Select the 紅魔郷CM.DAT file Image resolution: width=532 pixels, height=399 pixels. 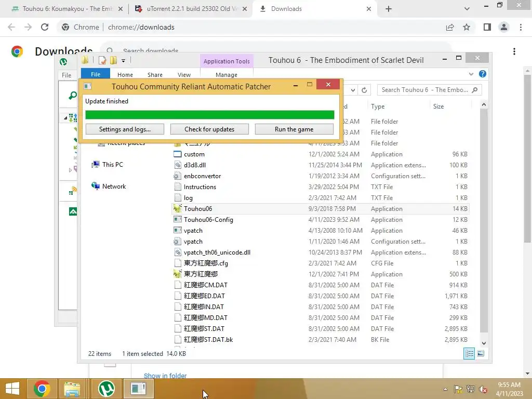click(205, 285)
